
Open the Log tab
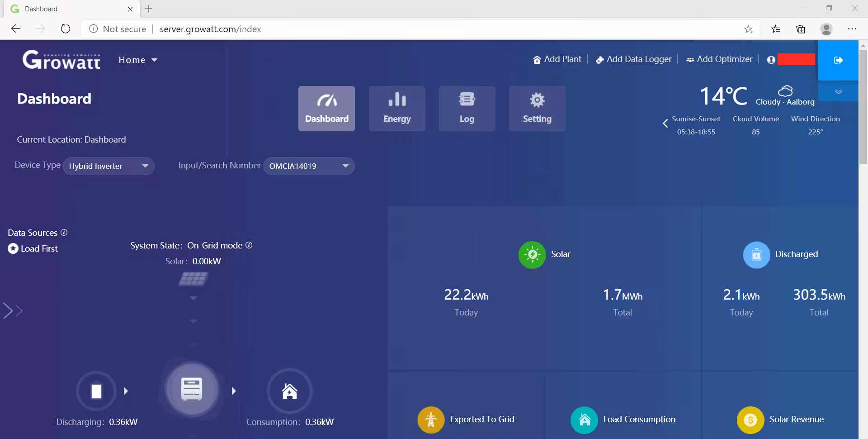tap(467, 109)
